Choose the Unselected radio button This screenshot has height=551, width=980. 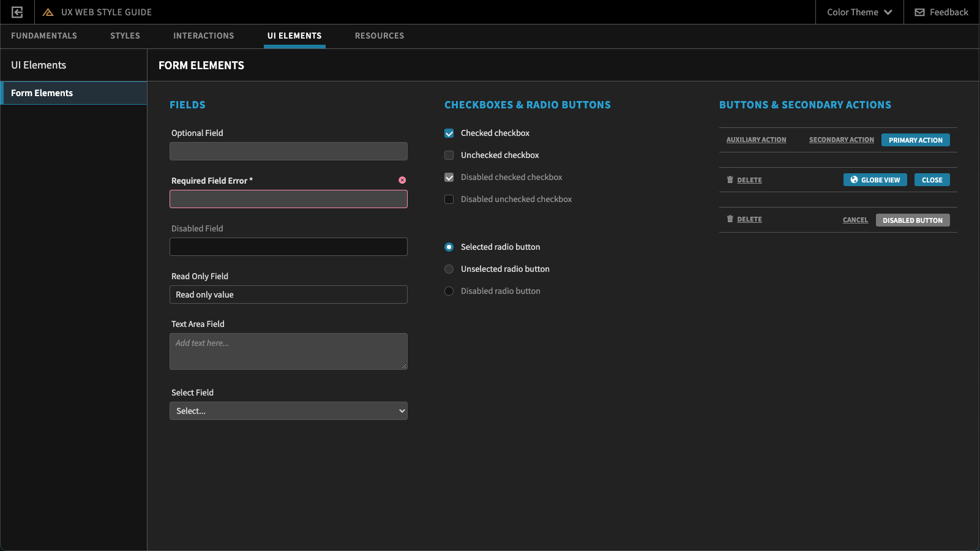point(449,269)
